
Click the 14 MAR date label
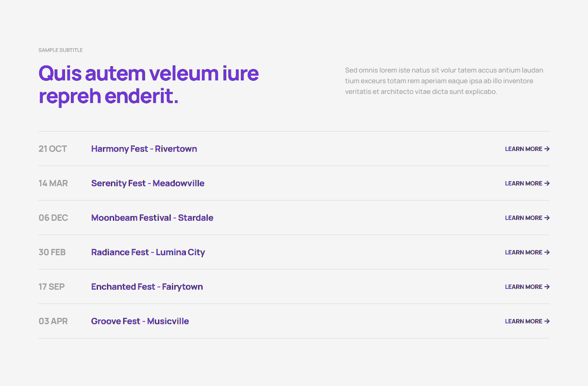53,183
